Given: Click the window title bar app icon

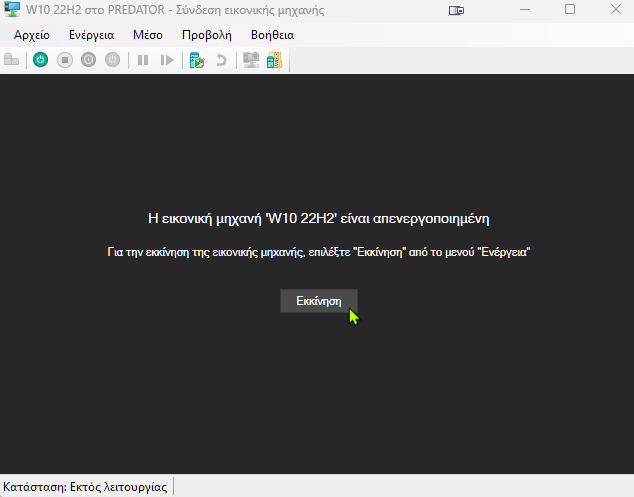Looking at the screenshot, I should click(x=12, y=9).
